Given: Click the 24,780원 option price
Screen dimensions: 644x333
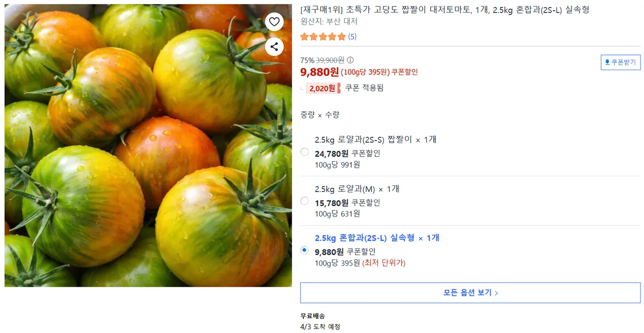Looking at the screenshot, I should click(331, 154).
